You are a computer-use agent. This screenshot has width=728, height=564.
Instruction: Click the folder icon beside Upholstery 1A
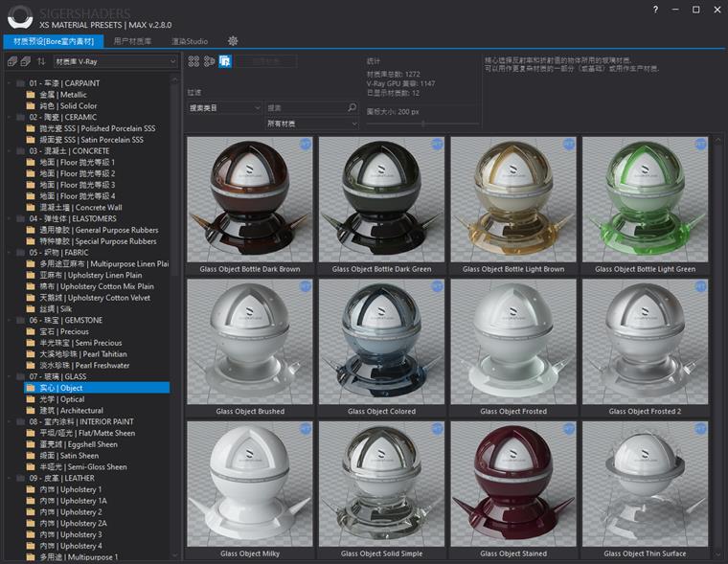[31, 501]
